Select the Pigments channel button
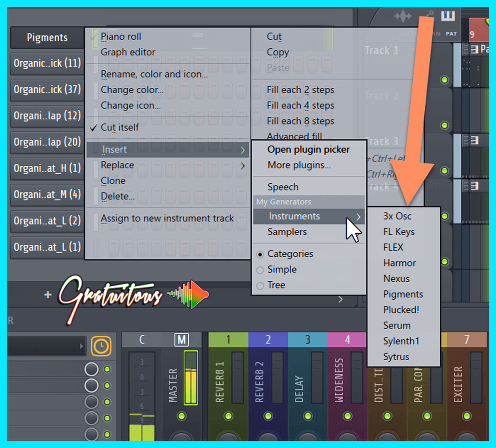This screenshot has height=448, width=496. coord(47,38)
